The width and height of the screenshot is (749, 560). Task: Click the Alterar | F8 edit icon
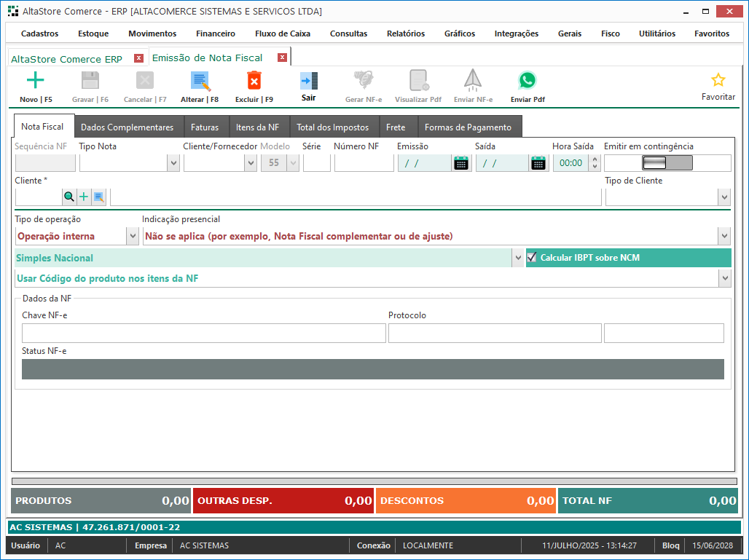click(x=200, y=81)
